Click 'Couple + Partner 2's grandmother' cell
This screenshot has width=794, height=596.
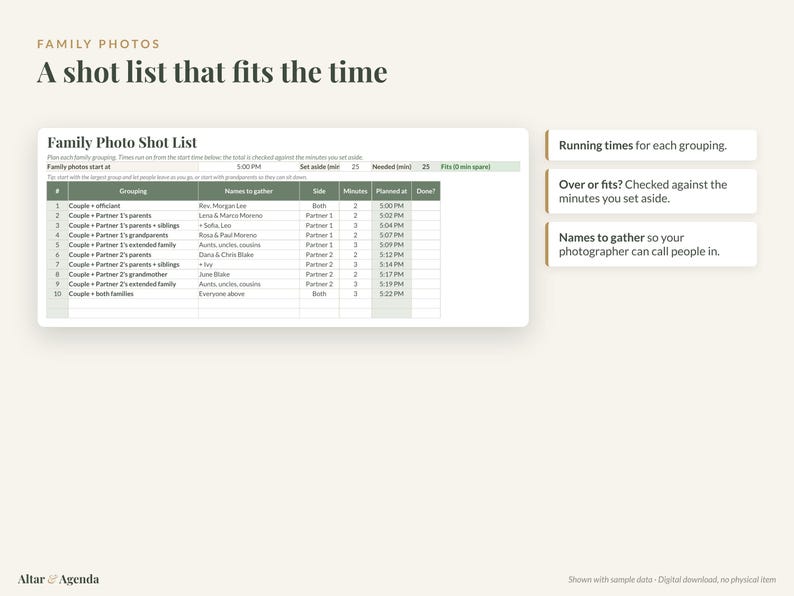point(133,274)
